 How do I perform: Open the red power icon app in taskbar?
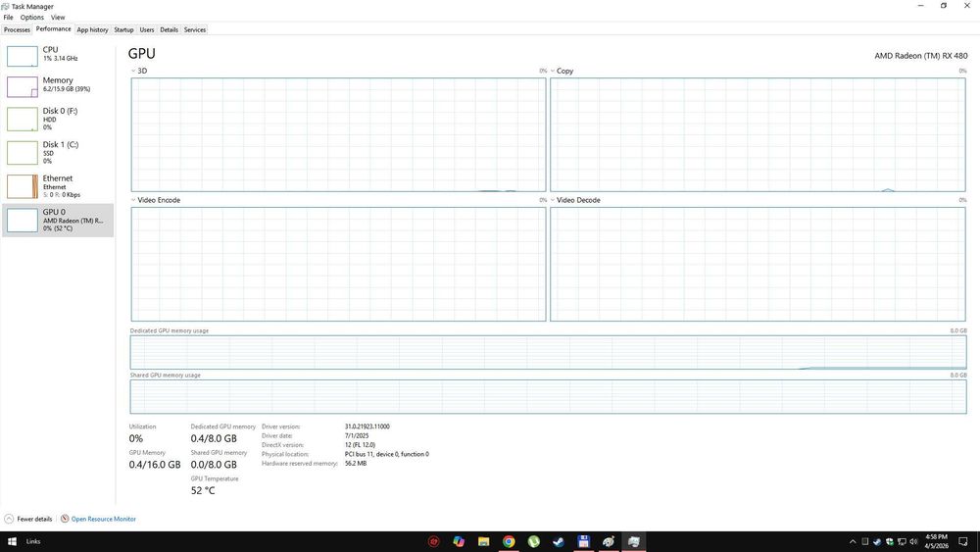click(434, 541)
